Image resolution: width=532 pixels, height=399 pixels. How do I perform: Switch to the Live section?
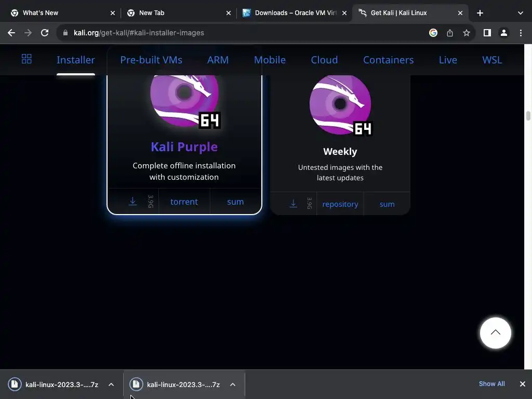pos(448,60)
